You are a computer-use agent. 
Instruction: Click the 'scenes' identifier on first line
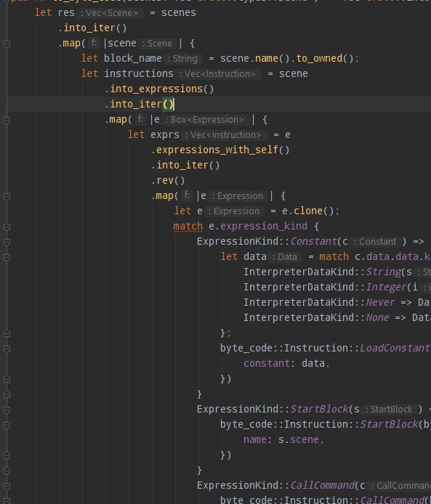coord(179,13)
